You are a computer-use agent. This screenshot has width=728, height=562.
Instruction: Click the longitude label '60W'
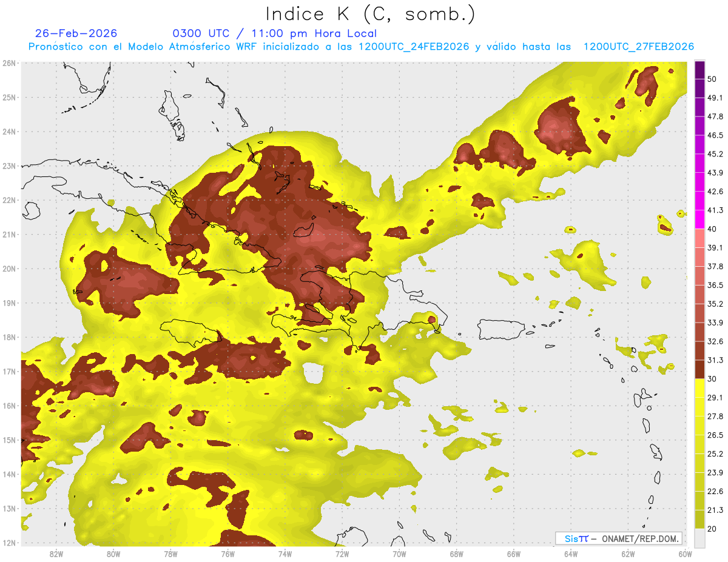click(686, 554)
